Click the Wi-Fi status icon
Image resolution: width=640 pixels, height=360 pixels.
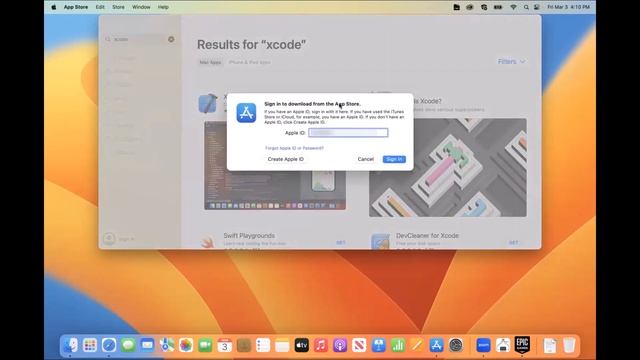tap(513, 7)
